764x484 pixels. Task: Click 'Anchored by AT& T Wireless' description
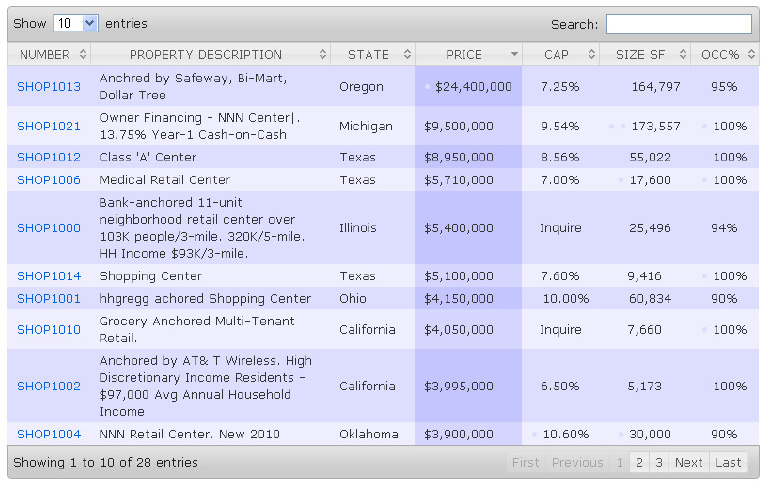(205, 386)
